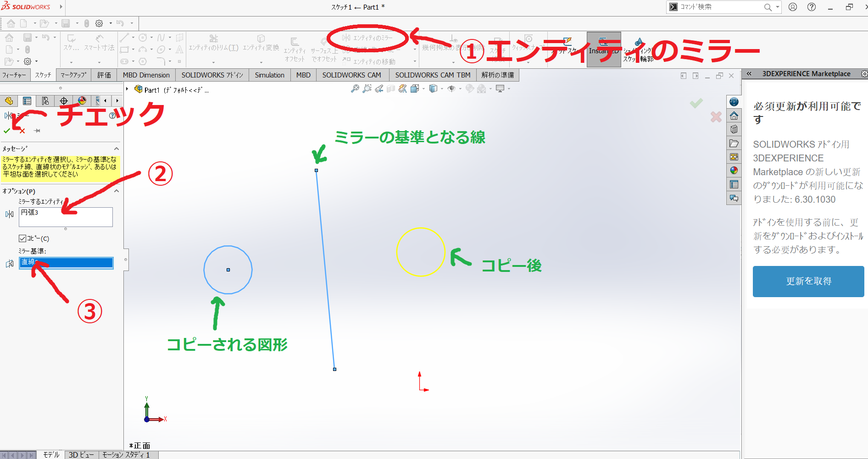Image resolution: width=868 pixels, height=459 pixels.
Task: Open File Explorer task pane folder icon
Action: 734,143
